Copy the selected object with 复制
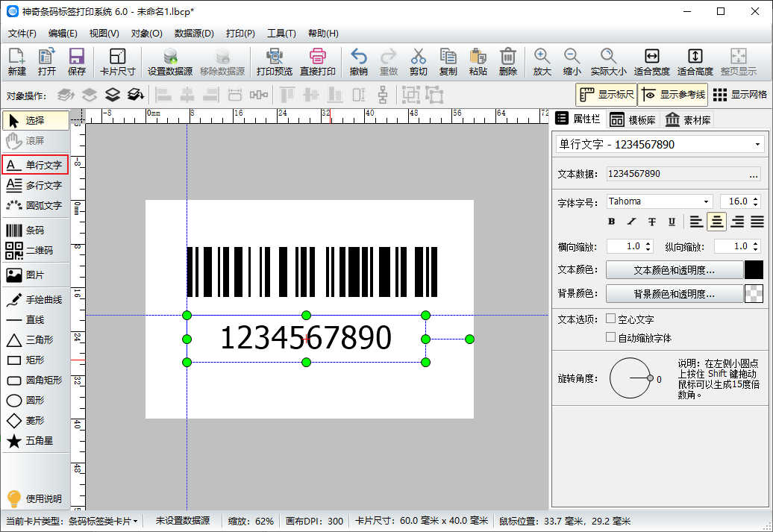773x532 pixels. point(448,62)
